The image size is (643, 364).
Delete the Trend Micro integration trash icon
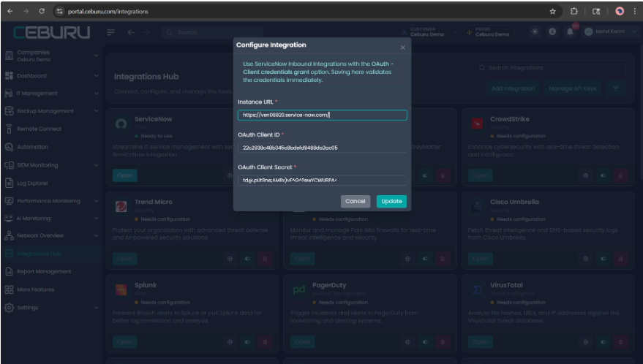pyautogui.click(x=265, y=259)
